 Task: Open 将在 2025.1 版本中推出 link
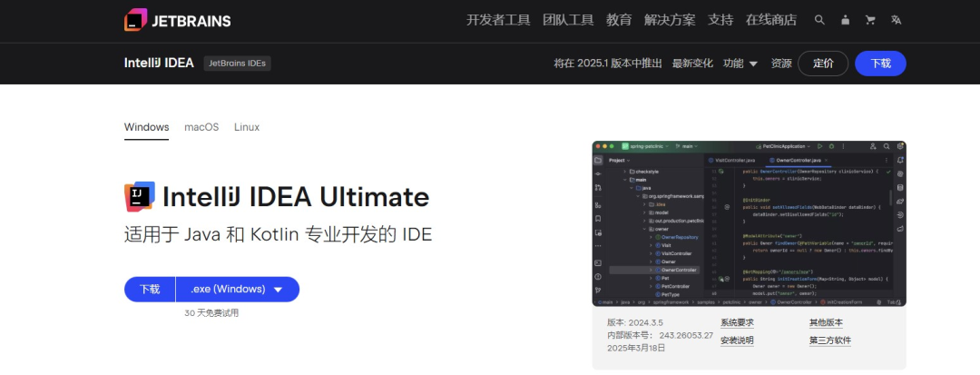608,64
